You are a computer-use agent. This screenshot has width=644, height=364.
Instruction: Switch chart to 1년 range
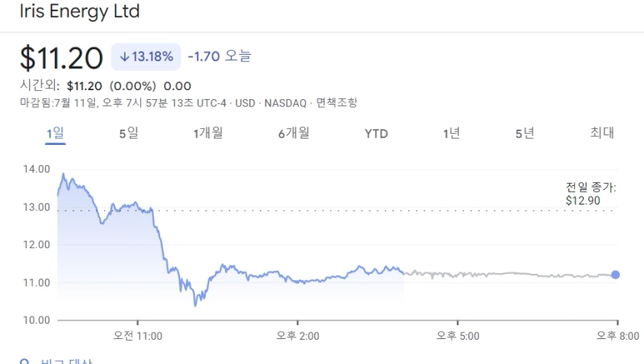coord(452,134)
